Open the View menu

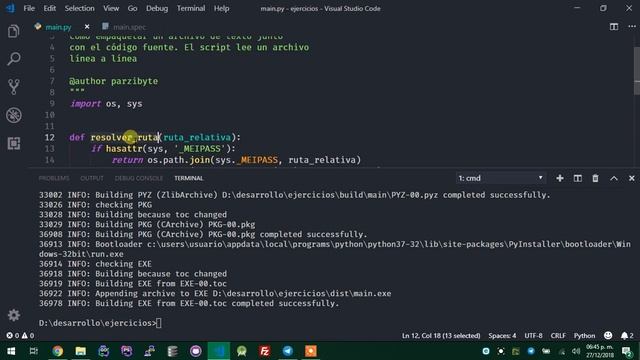111,8
